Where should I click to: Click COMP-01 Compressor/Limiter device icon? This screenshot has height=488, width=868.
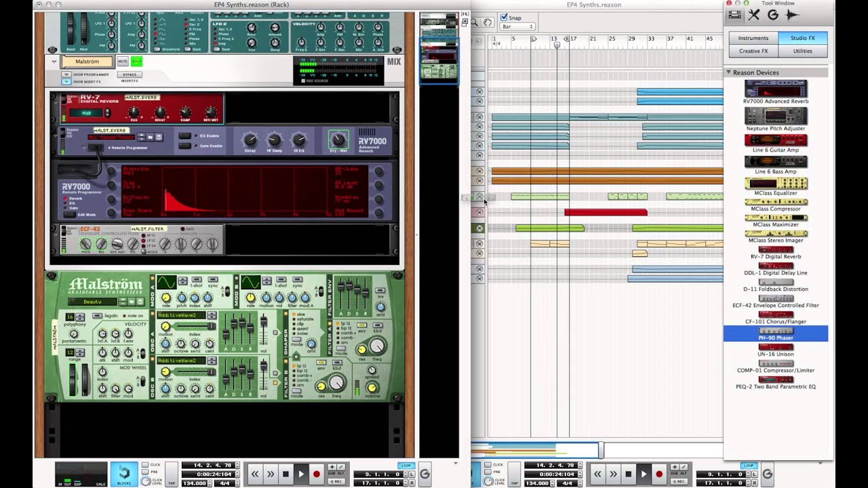coord(776,363)
